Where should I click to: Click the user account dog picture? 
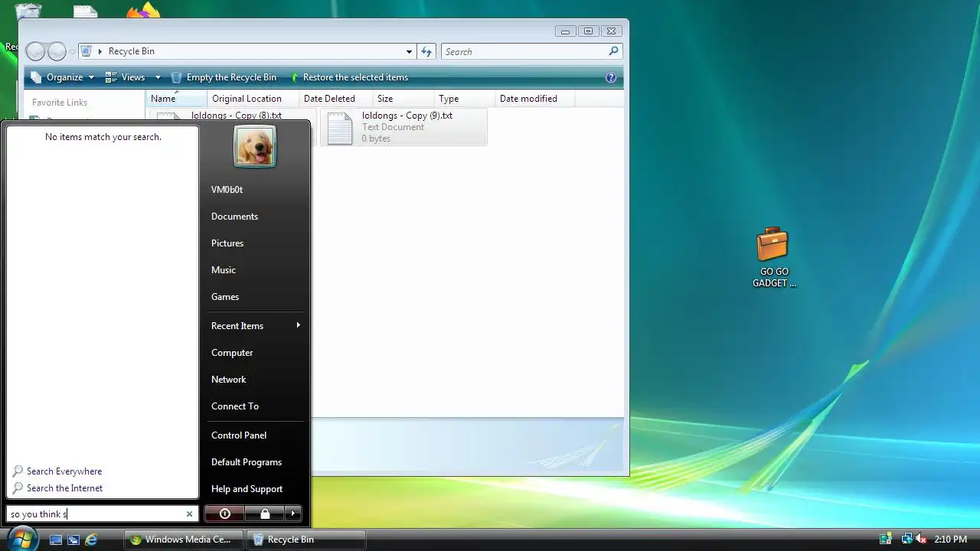[255, 146]
